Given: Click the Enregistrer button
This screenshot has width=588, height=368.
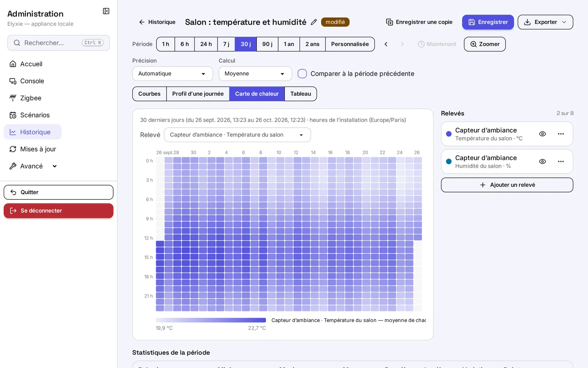Looking at the screenshot, I should (x=488, y=22).
